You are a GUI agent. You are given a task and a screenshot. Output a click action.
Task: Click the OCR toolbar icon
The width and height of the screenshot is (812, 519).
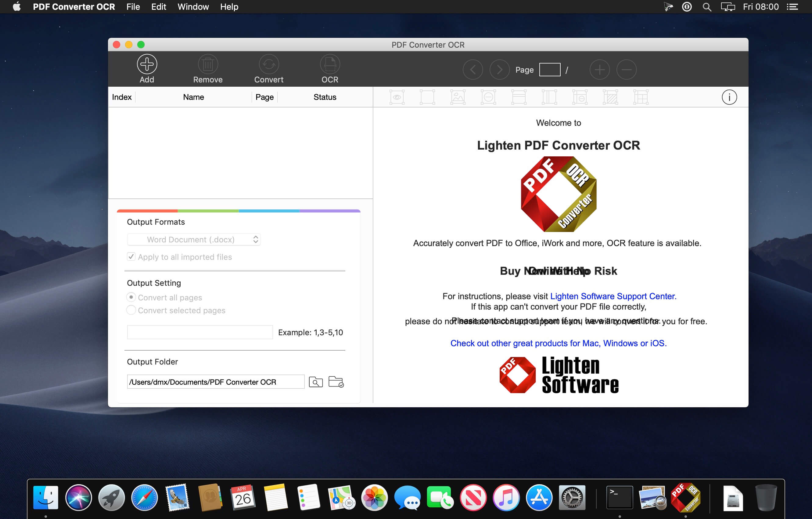tap(329, 64)
